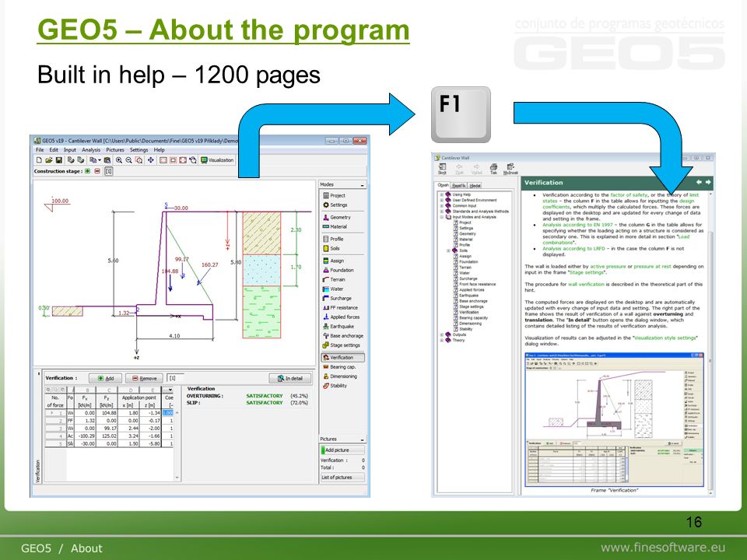This screenshot has height=560, width=747.
Task: Click the help window Options (Možnosti) icon
Action: (x=510, y=169)
